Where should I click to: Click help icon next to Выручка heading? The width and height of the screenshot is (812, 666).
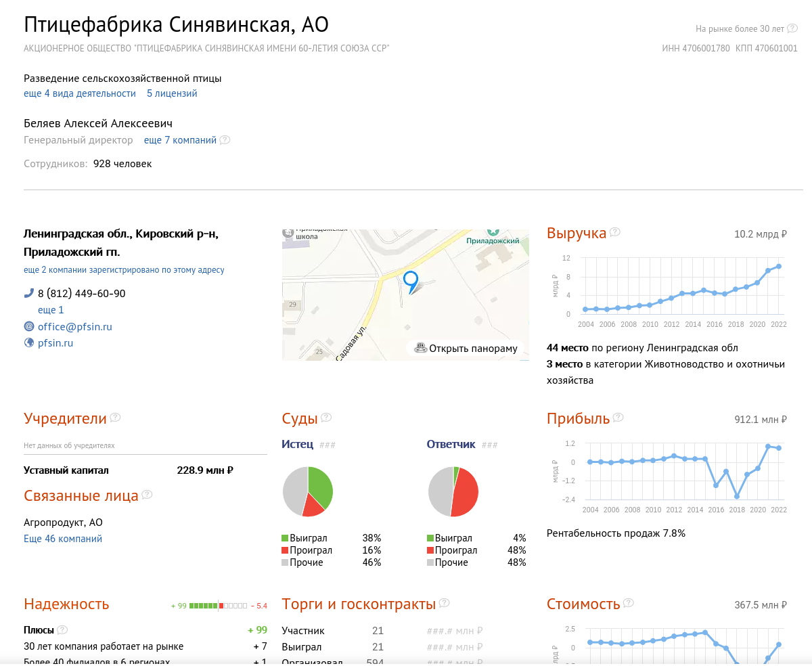click(x=614, y=232)
